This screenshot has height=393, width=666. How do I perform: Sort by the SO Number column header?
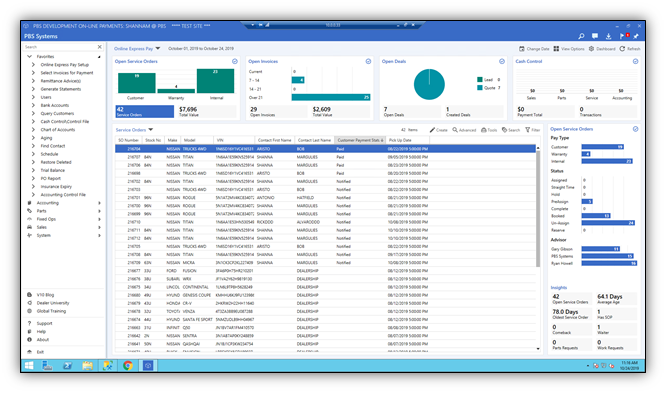[x=128, y=140]
